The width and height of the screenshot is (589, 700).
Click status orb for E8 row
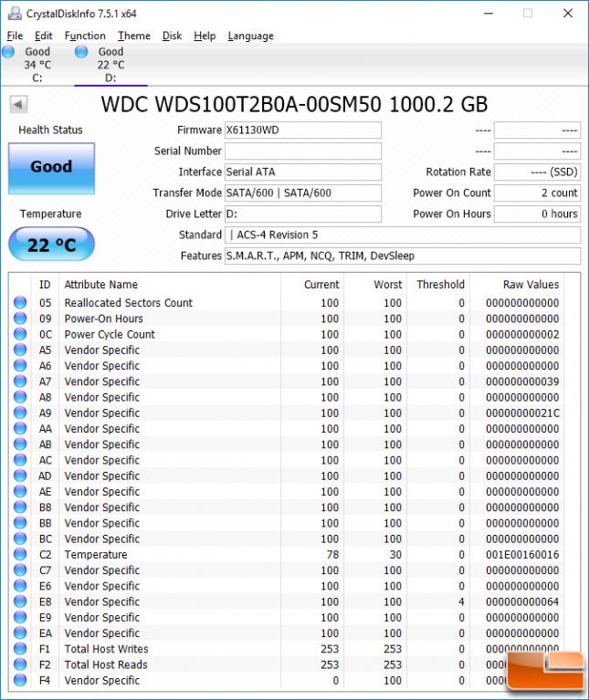(20, 601)
